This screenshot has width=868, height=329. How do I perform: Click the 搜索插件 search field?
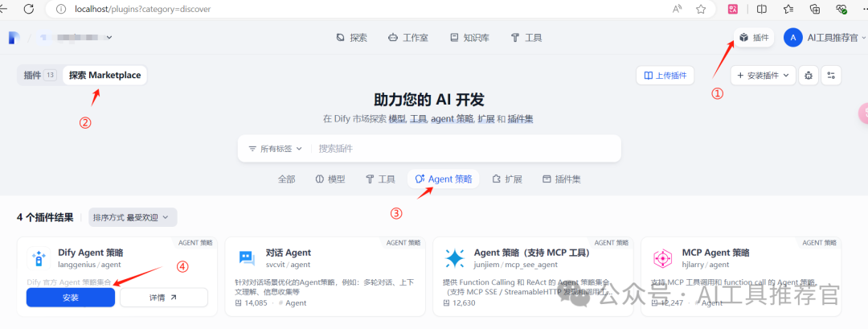[465, 149]
